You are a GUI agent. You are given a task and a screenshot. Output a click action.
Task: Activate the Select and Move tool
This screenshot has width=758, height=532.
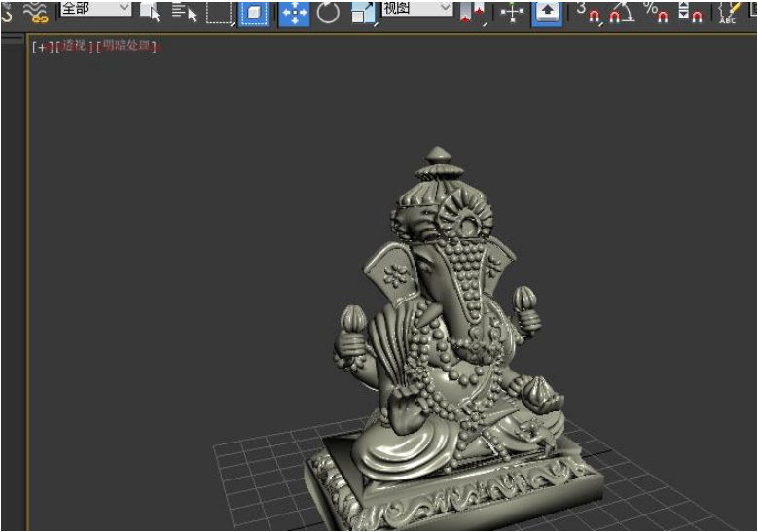click(295, 14)
